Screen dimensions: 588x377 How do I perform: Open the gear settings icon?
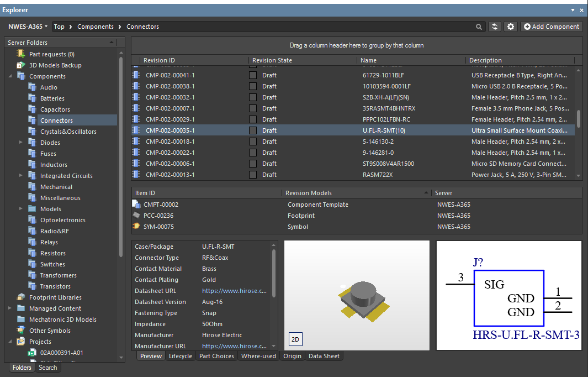click(x=510, y=27)
